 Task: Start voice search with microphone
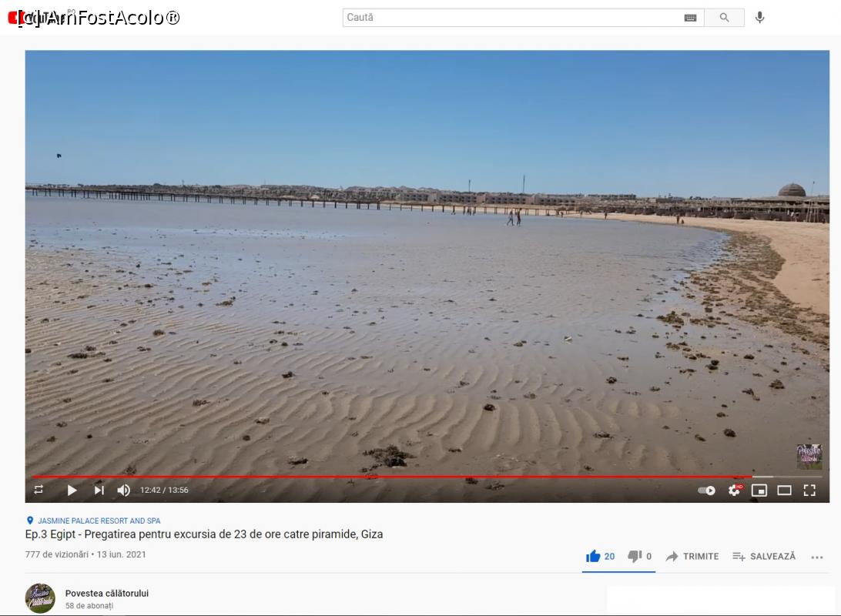pyautogui.click(x=759, y=17)
